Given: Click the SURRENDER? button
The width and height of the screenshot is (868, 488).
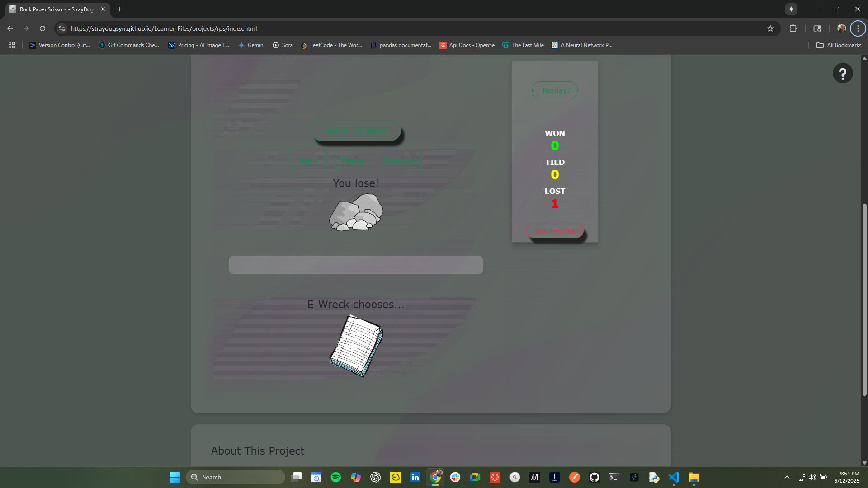Looking at the screenshot, I should coord(555,230).
